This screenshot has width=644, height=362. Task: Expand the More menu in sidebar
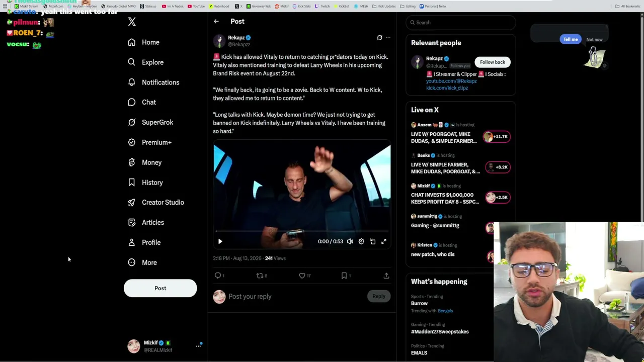pyautogui.click(x=142, y=262)
